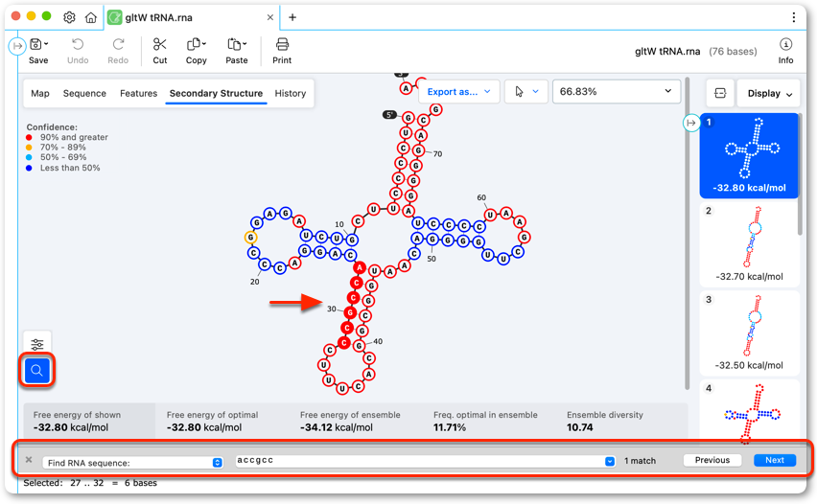The width and height of the screenshot is (817, 504).
Task: Click the Copy icon
Action: [x=194, y=44]
